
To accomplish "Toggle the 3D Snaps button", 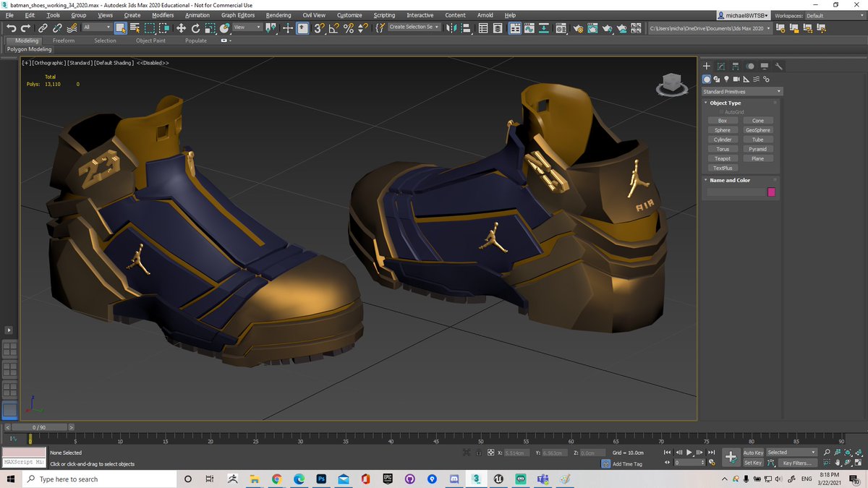I will [x=319, y=27].
